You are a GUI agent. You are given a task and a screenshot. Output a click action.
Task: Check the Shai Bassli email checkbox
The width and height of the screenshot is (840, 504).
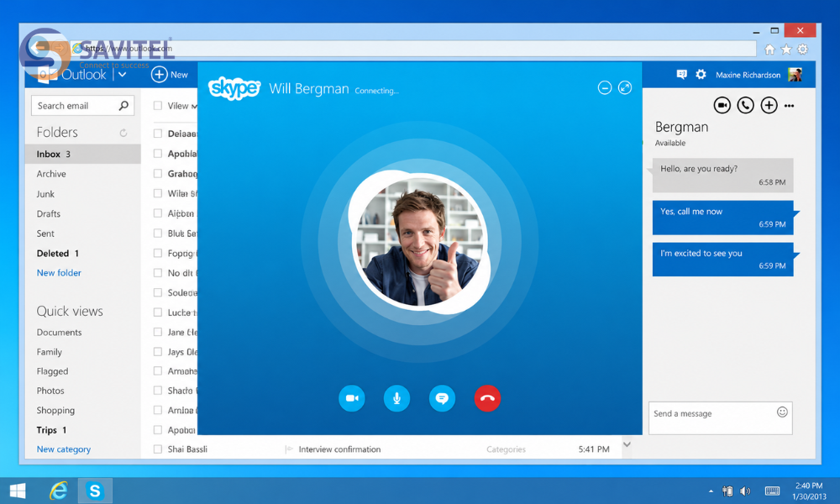[158, 449]
